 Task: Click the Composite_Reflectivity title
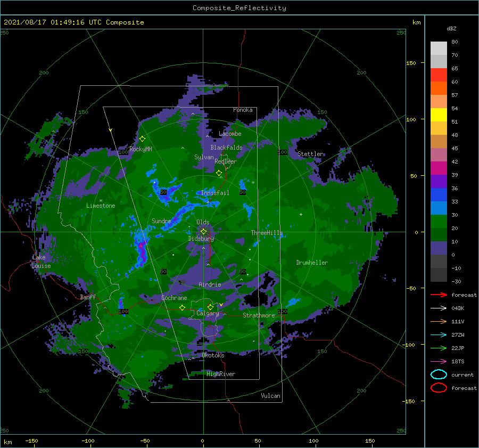click(x=240, y=8)
